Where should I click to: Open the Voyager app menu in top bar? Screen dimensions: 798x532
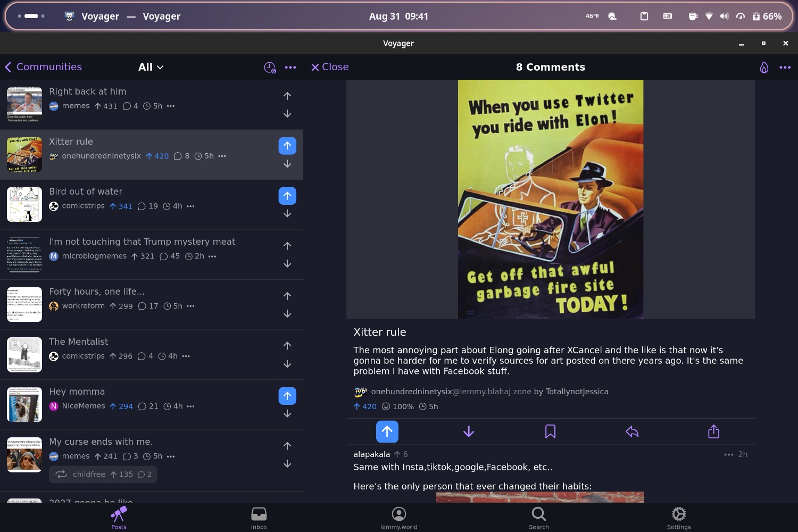click(x=122, y=16)
